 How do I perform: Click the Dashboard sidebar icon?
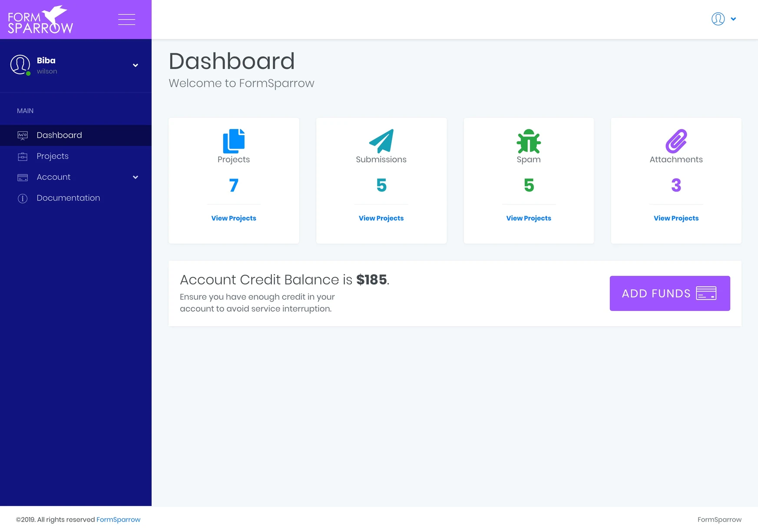click(23, 135)
